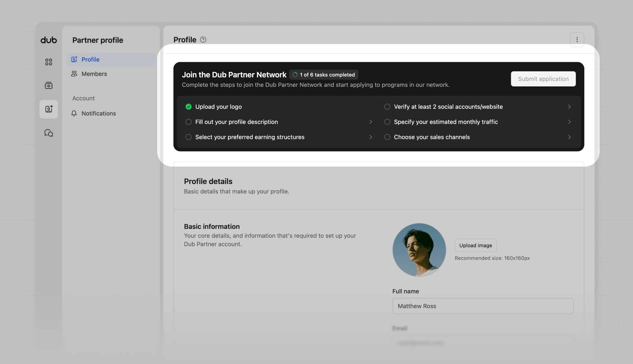Viewport: 633px width, 364px height.
Task: Click Select your preferred earning structures text
Action: pos(250,137)
